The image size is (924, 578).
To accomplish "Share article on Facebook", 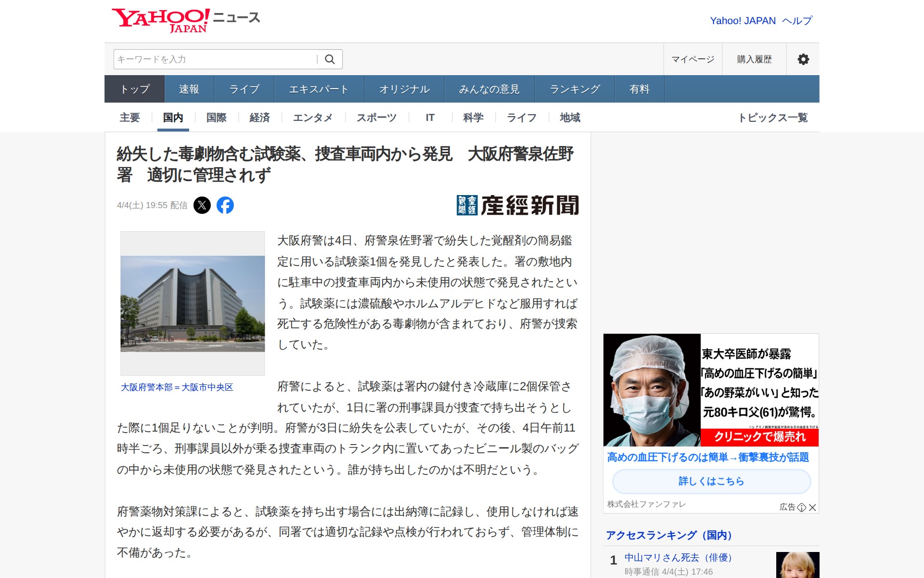I will click(x=225, y=205).
